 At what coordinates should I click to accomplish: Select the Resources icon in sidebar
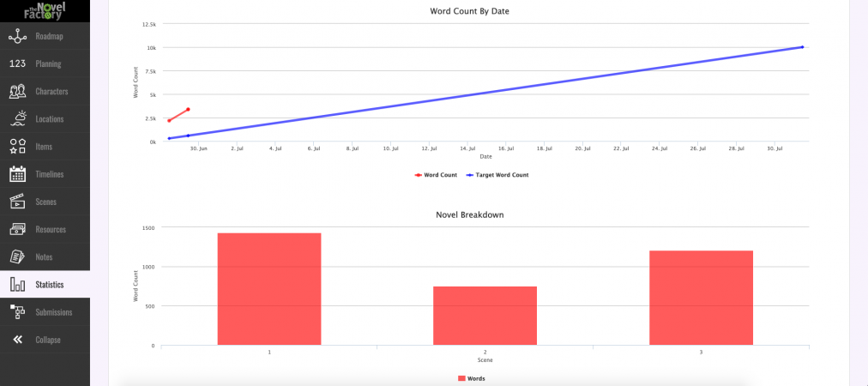[x=17, y=230]
